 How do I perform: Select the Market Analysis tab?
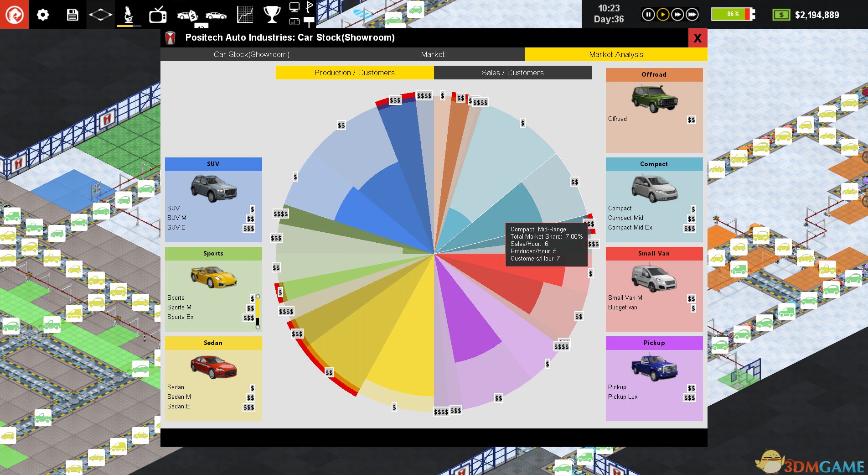click(x=616, y=54)
